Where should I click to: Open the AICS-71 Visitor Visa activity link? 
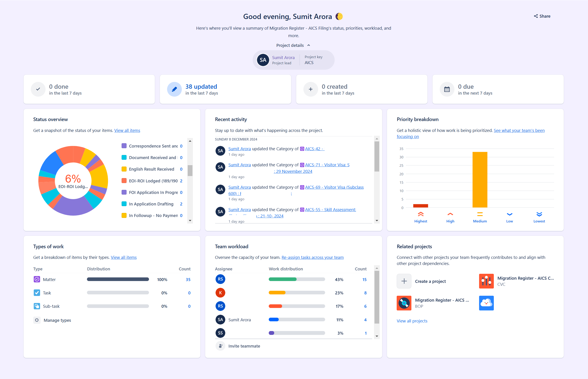click(x=327, y=165)
